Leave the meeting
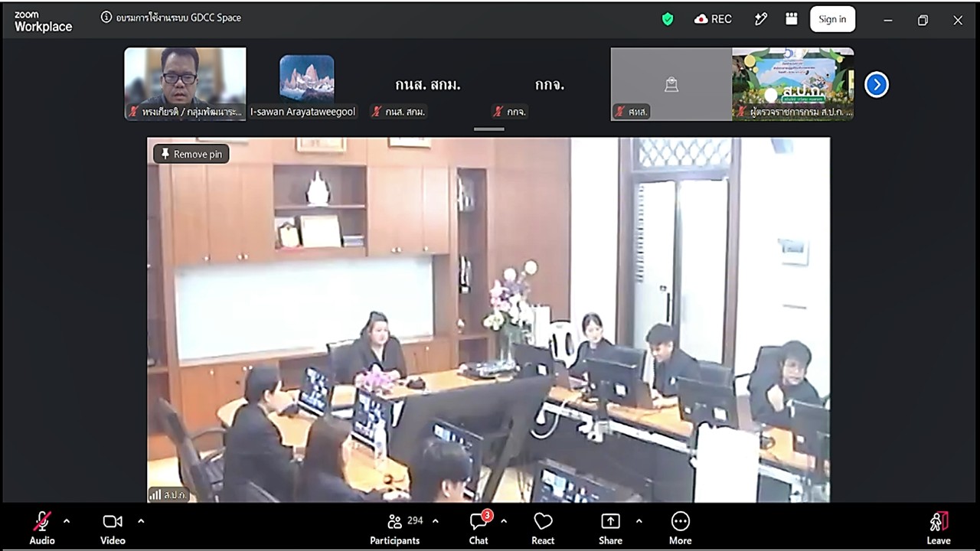This screenshot has width=980, height=551. pos(939,528)
